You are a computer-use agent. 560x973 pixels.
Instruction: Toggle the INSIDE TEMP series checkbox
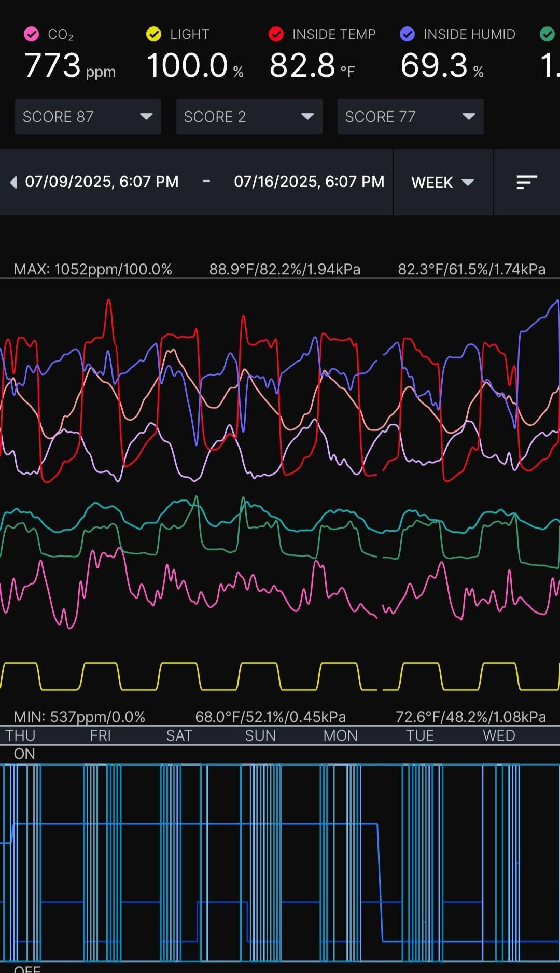[276, 34]
